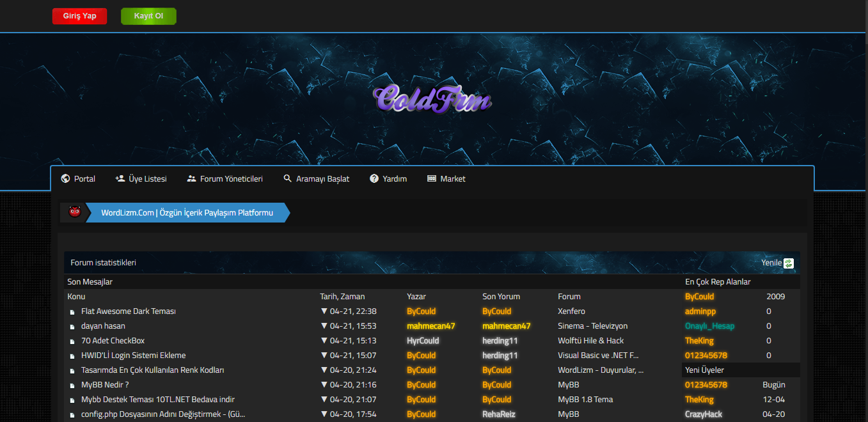Click the green Yenile refresh icon
The image size is (868, 422).
pos(789,263)
